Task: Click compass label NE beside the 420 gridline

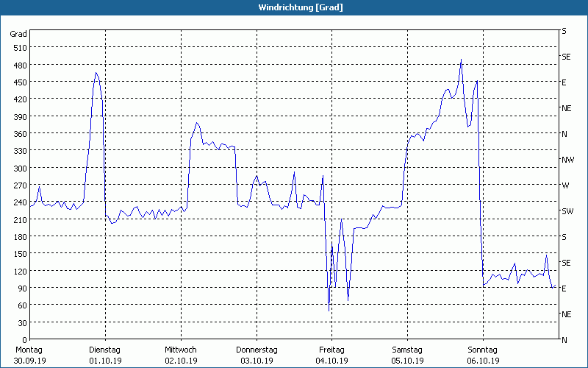Action: (567, 108)
